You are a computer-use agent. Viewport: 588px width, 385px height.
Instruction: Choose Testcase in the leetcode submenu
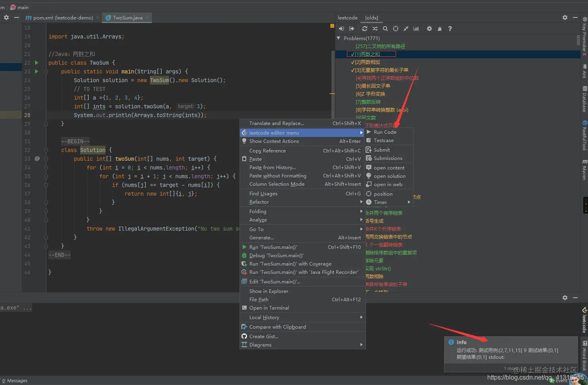tap(389, 140)
